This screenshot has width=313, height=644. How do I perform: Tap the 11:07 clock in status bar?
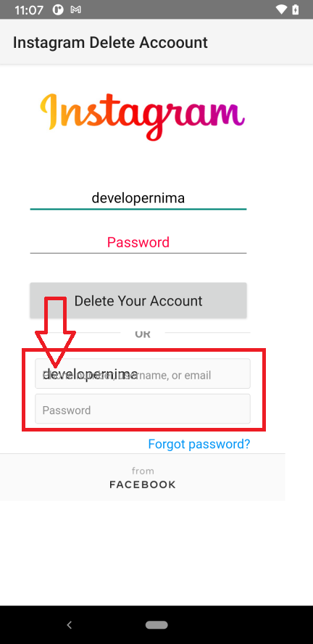pyautogui.click(x=29, y=10)
